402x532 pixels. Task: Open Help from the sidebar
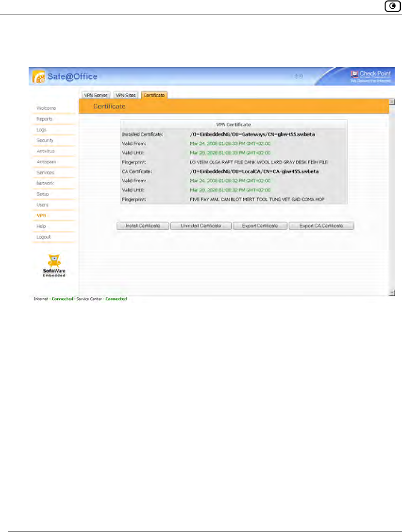tap(41, 226)
